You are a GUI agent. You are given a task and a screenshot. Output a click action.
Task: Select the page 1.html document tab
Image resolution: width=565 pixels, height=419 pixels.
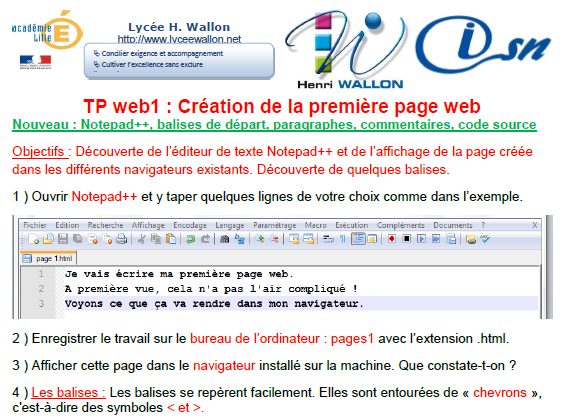[x=48, y=258]
